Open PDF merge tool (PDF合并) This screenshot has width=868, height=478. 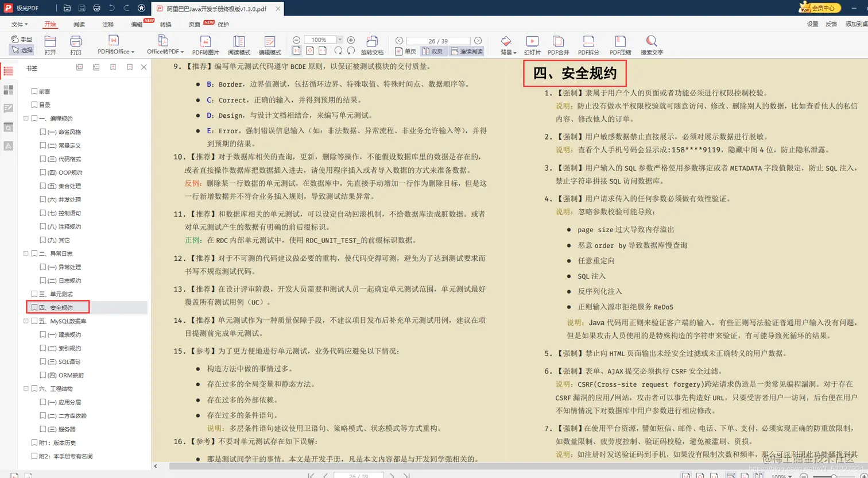click(x=559, y=45)
